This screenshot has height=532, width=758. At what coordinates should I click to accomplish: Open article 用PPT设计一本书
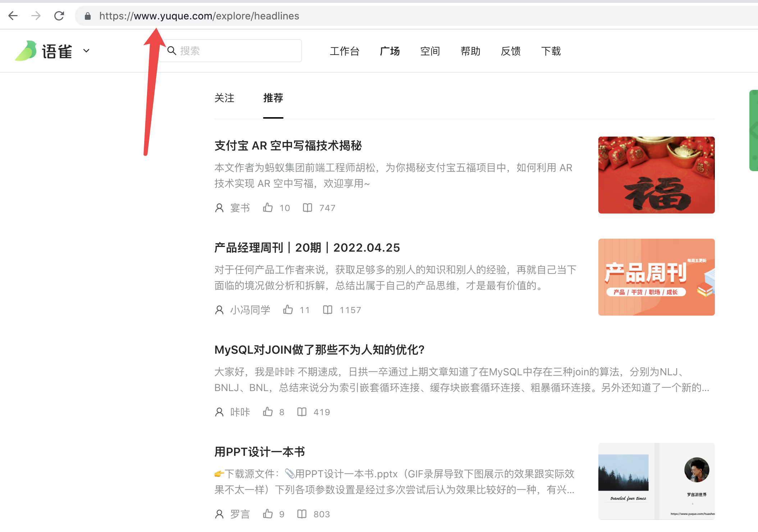click(260, 452)
